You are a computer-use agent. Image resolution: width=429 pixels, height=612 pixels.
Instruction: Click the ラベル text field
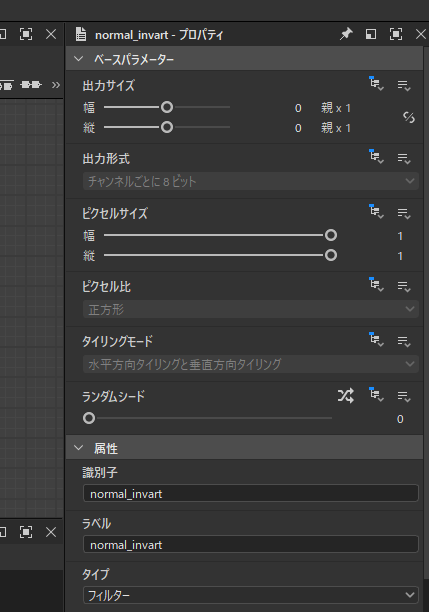251,544
